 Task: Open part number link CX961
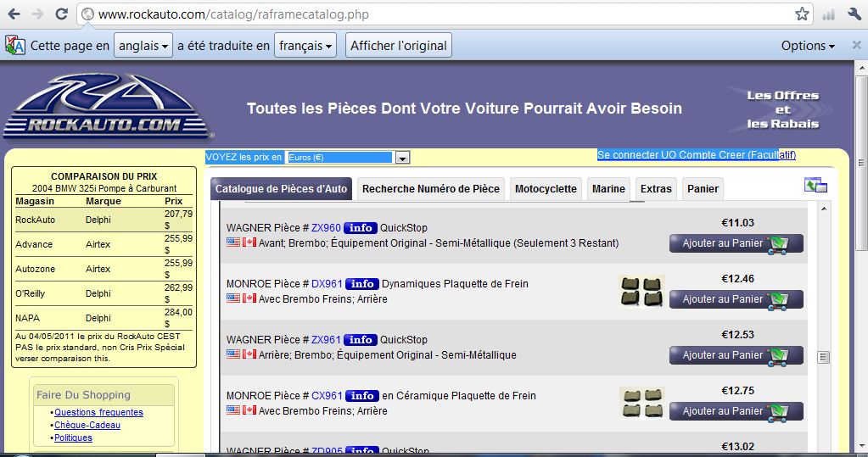[327, 396]
